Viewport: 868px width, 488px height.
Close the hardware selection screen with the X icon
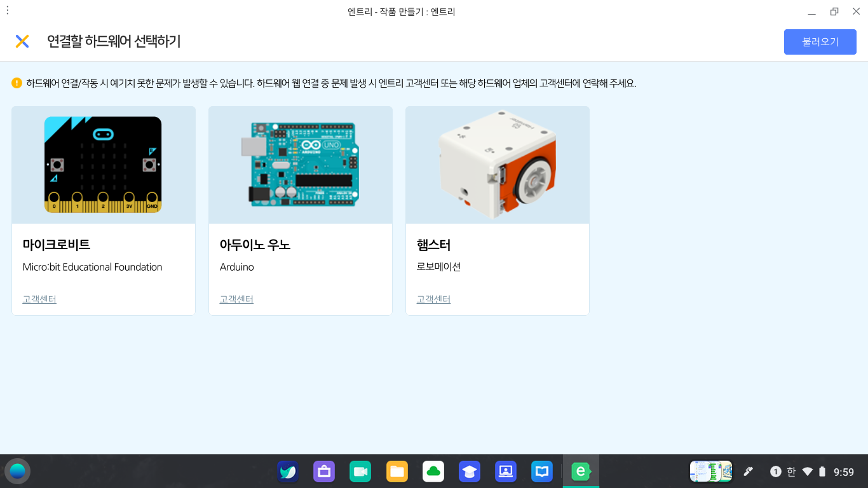click(x=22, y=41)
